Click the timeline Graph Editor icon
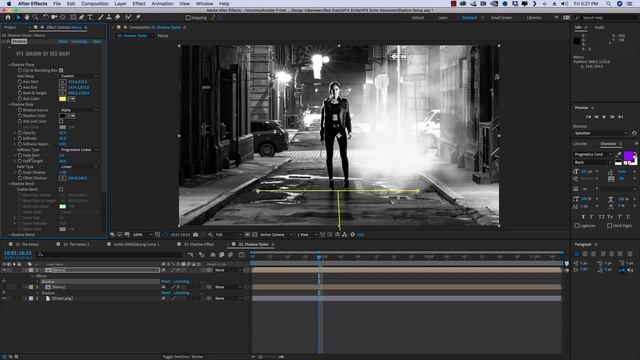Image resolution: width=640 pixels, height=360 pixels. (241, 255)
